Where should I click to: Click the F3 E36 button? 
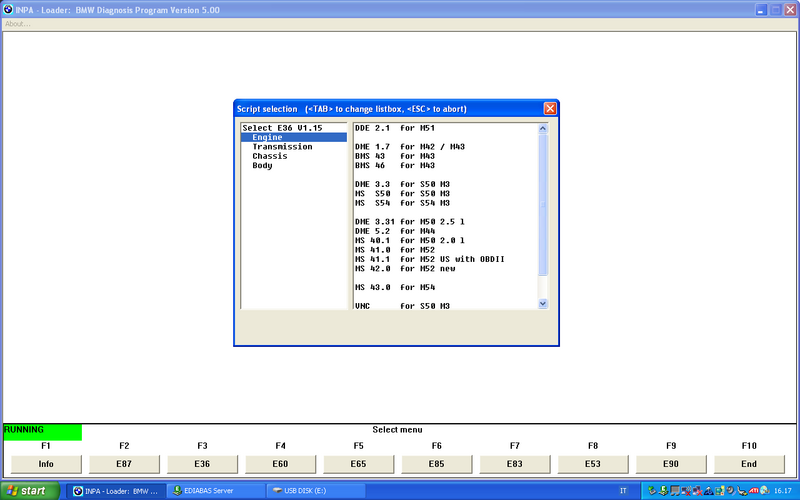click(202, 464)
